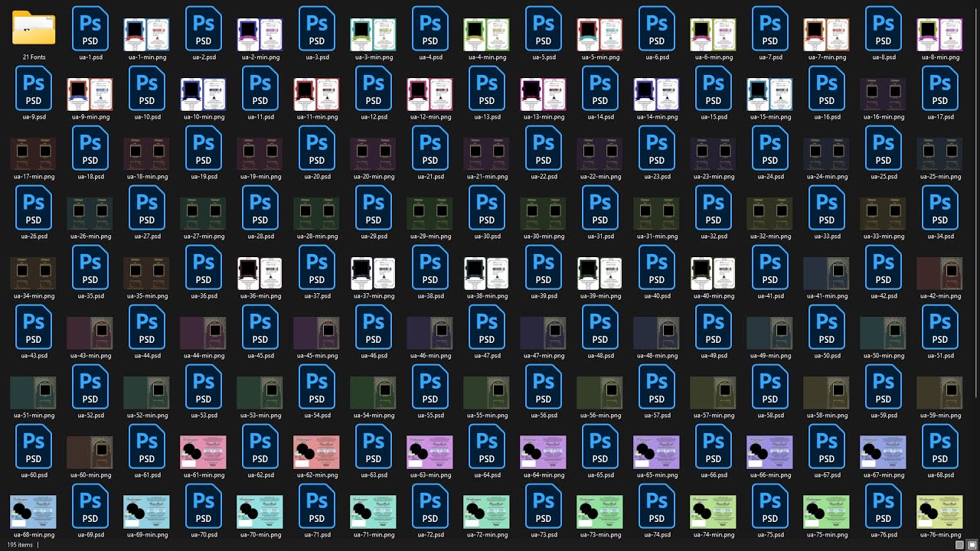Select the ua-65-min.png purple thumbnail
The width and height of the screenshot is (980, 551).
pos(657,452)
